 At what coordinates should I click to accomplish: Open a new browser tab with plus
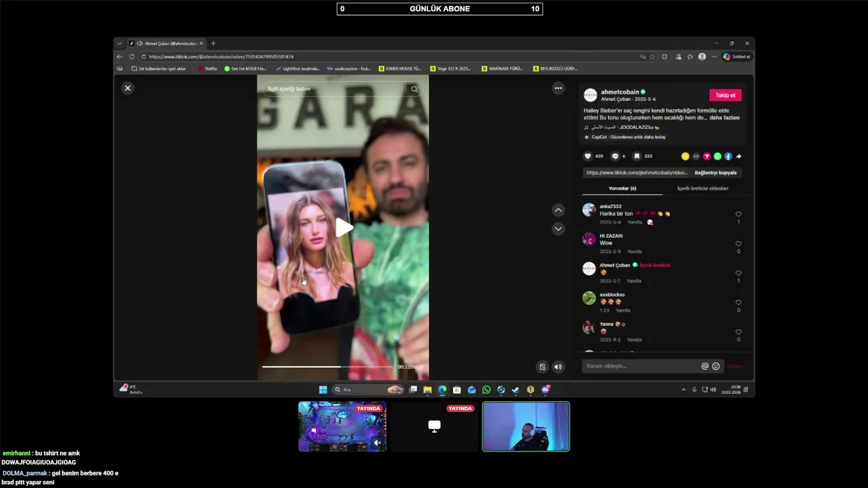point(213,43)
